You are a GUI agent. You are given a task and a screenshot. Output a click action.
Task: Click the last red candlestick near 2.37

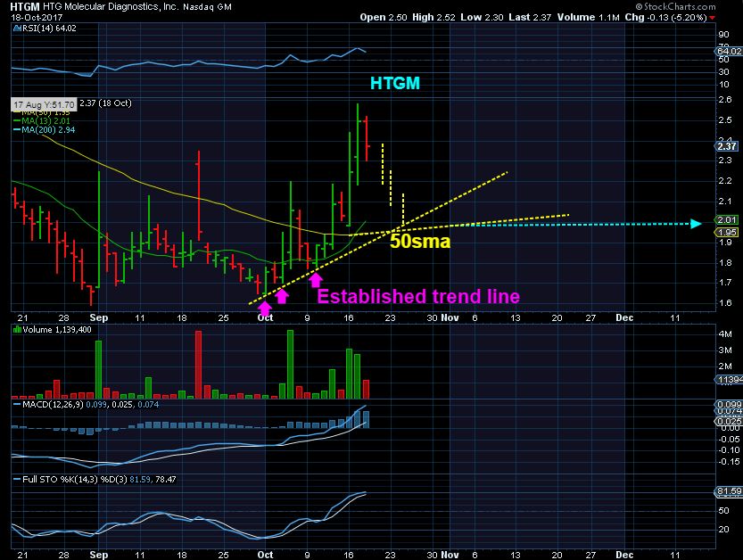pos(367,139)
